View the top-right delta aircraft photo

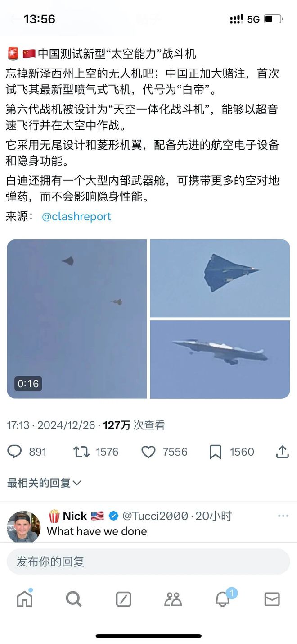coord(220,278)
